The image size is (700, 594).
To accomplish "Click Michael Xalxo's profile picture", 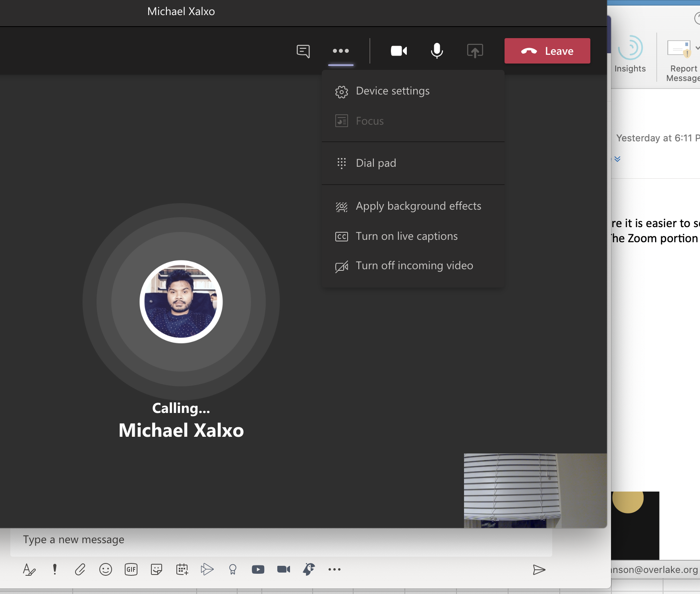I will [x=181, y=302].
